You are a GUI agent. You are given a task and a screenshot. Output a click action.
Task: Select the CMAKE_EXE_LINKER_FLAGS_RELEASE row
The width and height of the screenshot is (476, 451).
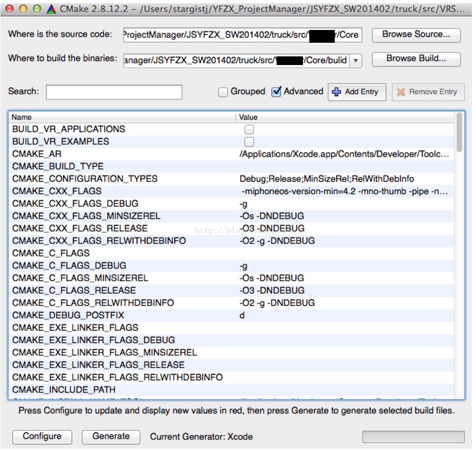(231, 365)
